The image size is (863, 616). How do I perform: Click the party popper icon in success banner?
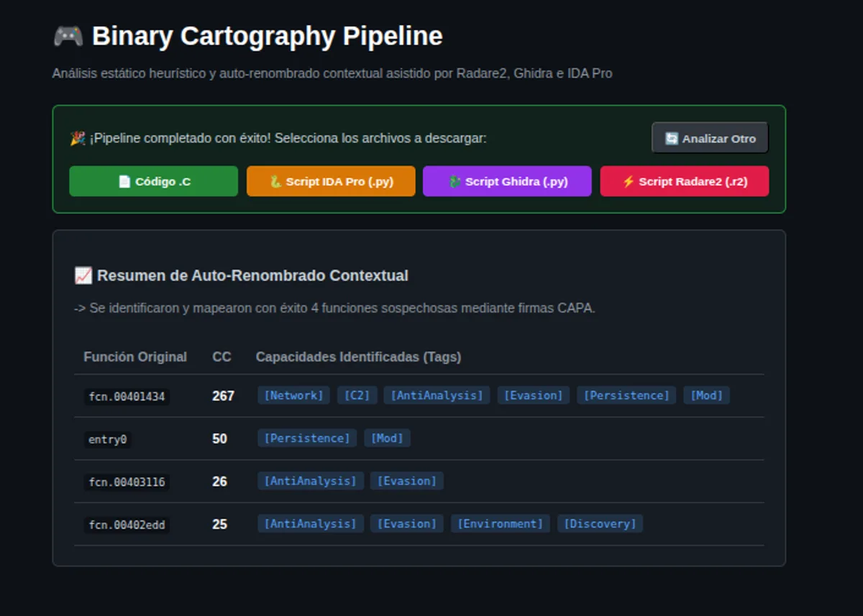[x=78, y=138]
